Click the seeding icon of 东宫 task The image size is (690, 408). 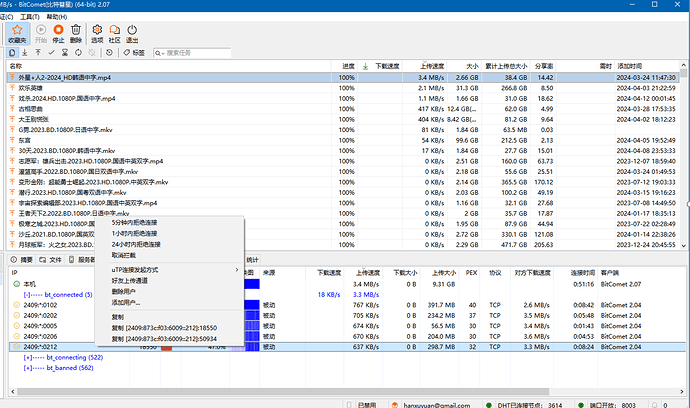pos(12,140)
